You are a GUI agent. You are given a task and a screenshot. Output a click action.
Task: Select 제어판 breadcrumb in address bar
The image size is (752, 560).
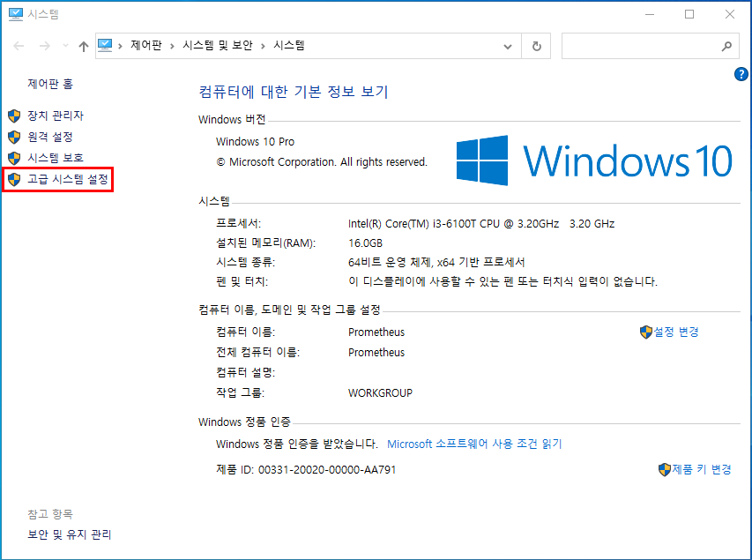point(146,46)
